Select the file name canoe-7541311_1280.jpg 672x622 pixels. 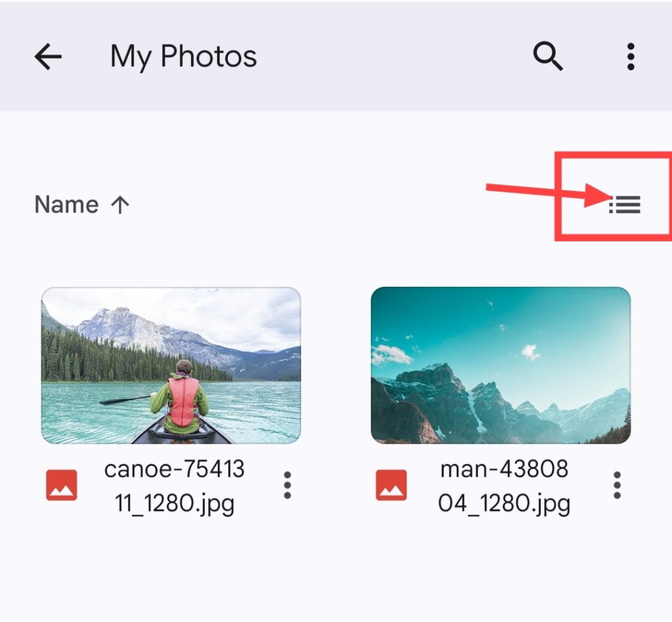175,486
